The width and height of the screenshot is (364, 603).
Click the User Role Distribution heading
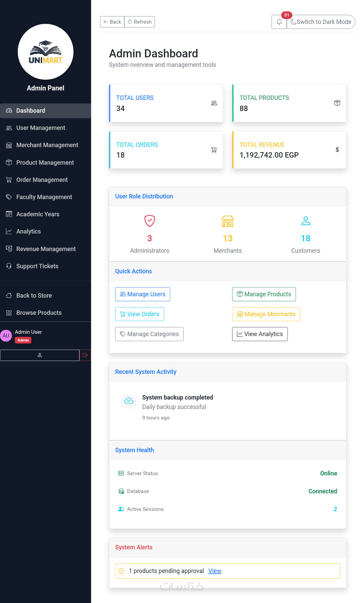pyautogui.click(x=144, y=196)
